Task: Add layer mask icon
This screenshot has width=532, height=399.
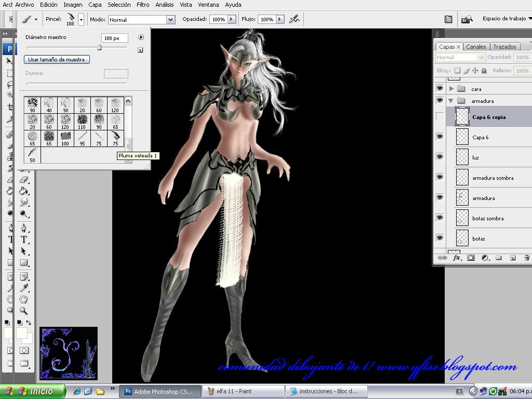Action: point(471,258)
